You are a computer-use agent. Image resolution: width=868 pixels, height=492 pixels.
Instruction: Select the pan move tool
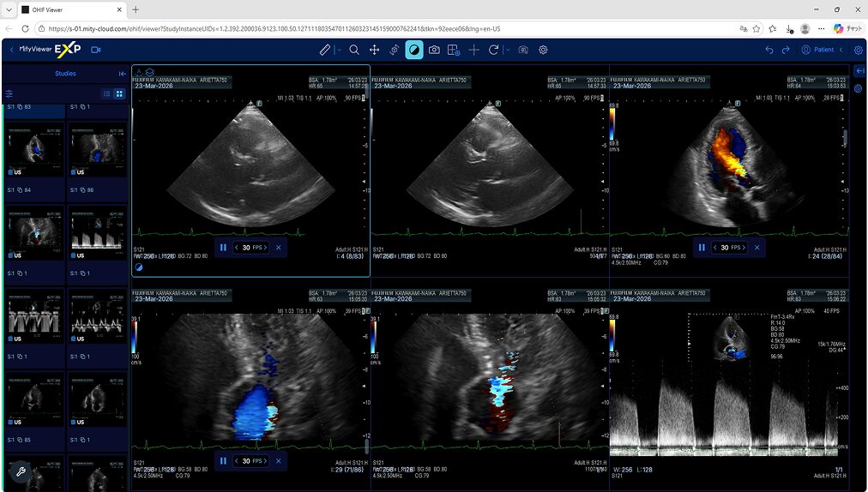[x=374, y=50]
